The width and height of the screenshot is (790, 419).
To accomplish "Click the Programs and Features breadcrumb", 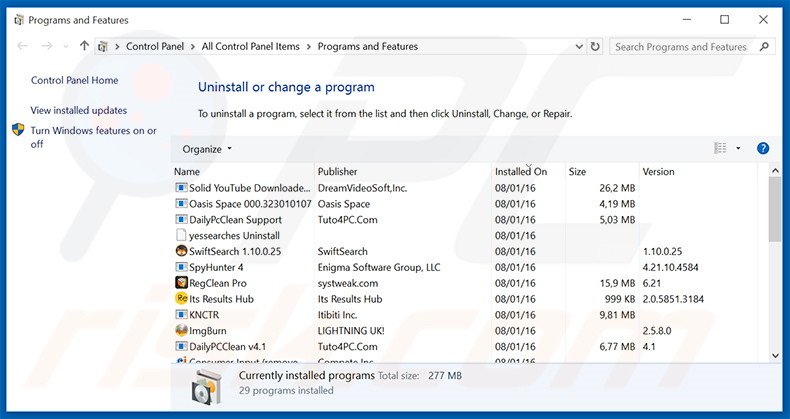I will click(368, 46).
